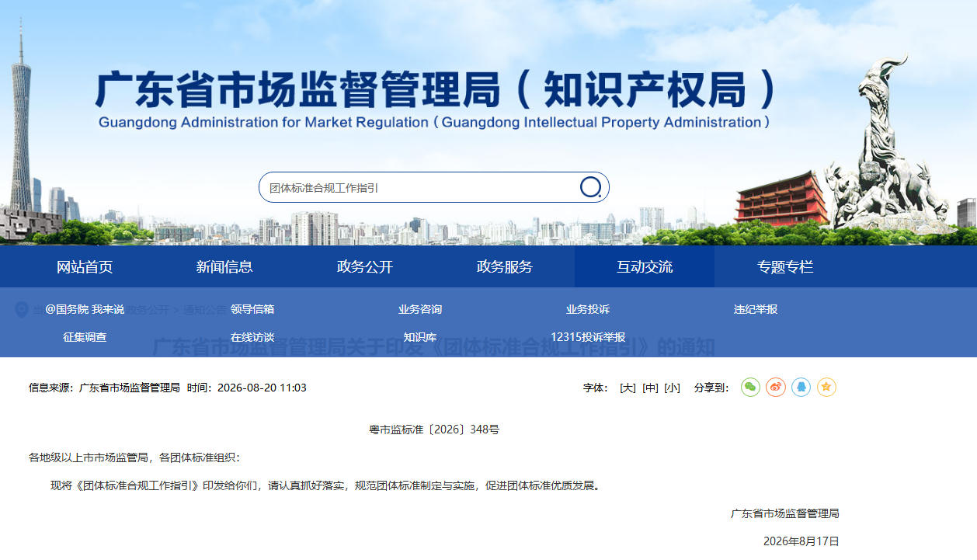Select 政务公开 in the main navigation
977x560 pixels.
pyautogui.click(x=365, y=266)
